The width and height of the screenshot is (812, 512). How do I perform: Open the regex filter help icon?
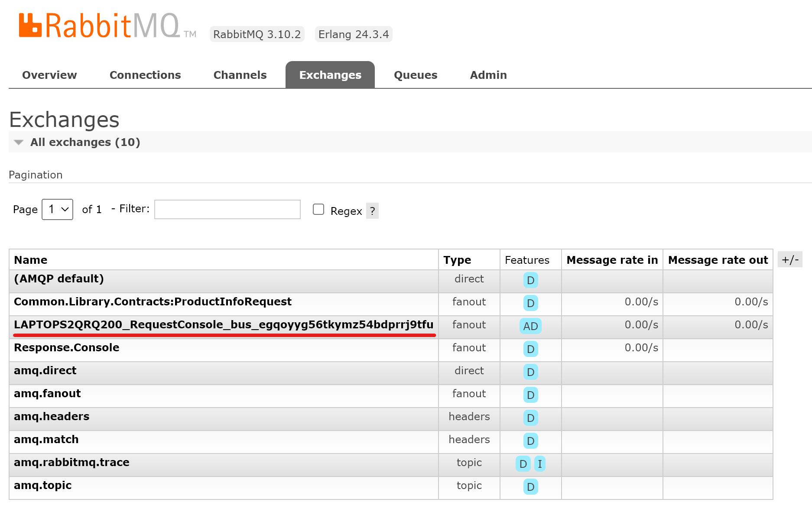click(x=373, y=211)
